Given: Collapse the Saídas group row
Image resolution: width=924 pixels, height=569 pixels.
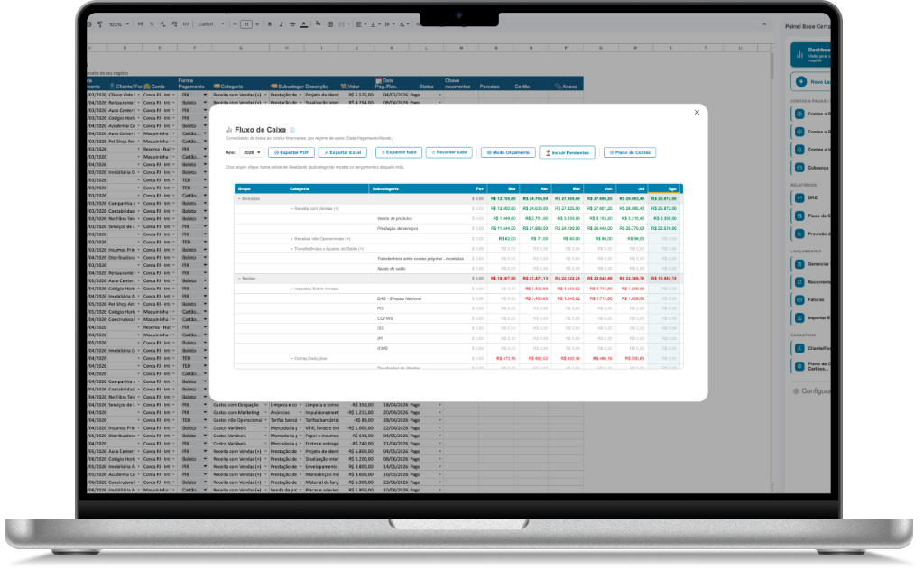Looking at the screenshot, I should (x=239, y=278).
